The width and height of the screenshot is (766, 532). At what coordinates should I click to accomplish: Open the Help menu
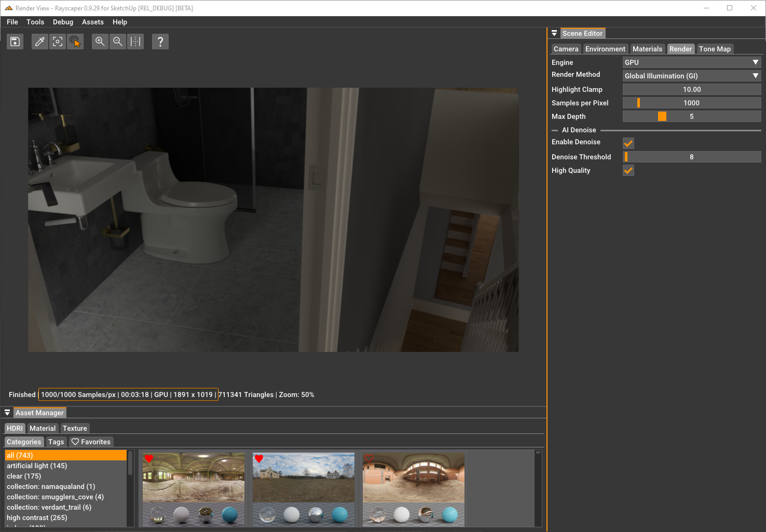point(120,22)
